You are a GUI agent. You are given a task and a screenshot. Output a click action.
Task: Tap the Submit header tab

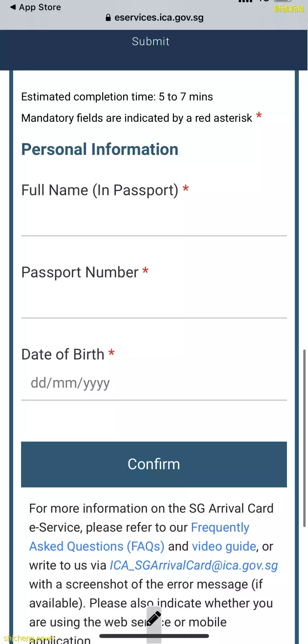point(151,41)
